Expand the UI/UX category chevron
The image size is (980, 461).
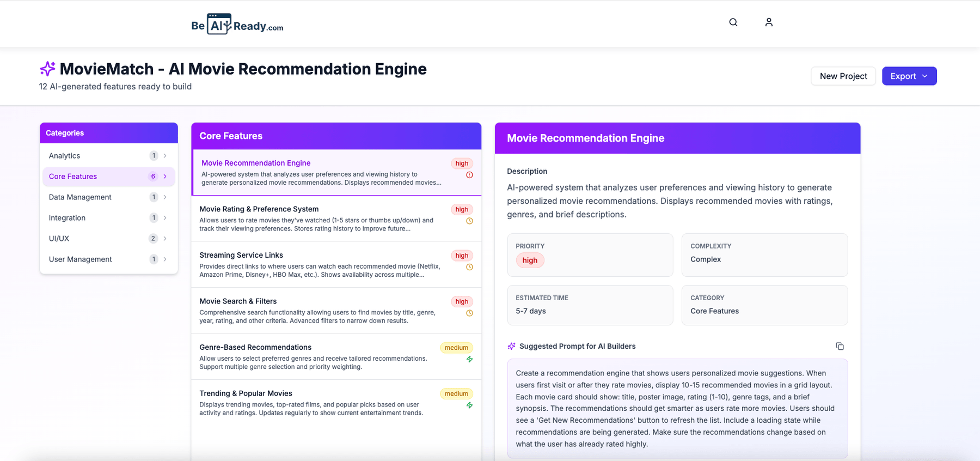165,239
